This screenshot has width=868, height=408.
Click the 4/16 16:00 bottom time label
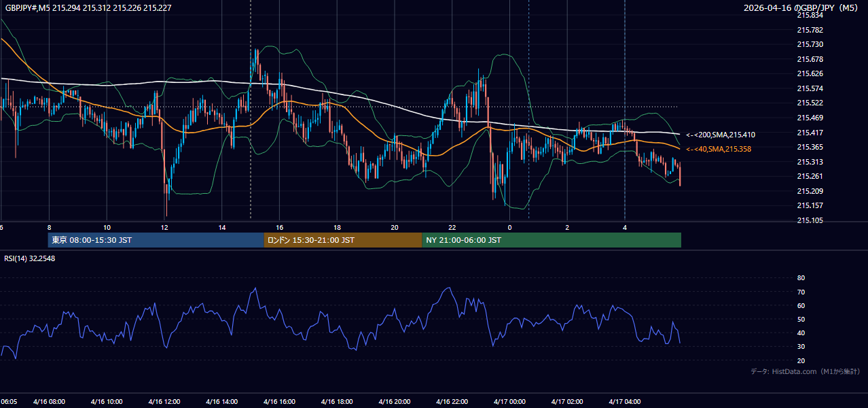tap(279, 402)
